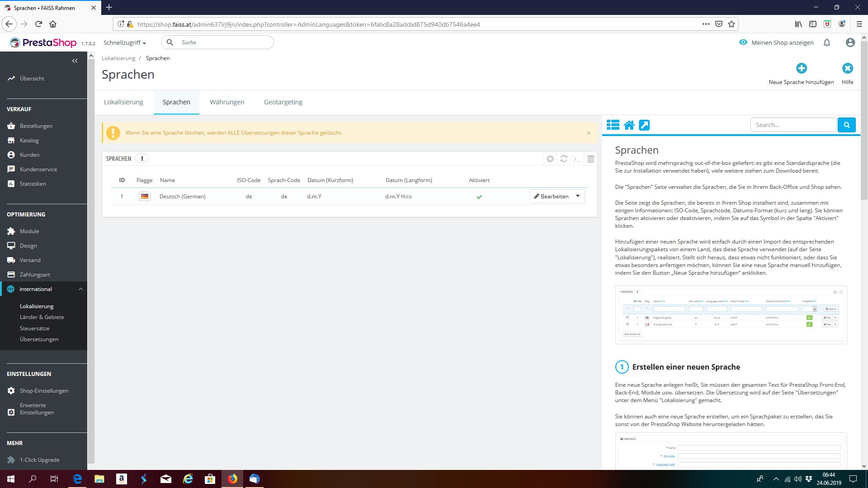
Task: Open the Hilfe help icon
Action: (x=847, y=68)
